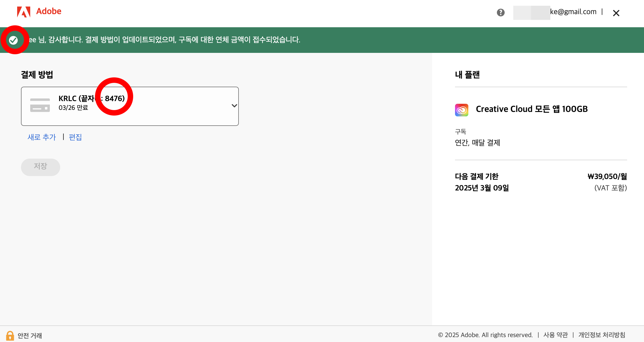Click the padlock secure transaction icon

pyautogui.click(x=10, y=335)
